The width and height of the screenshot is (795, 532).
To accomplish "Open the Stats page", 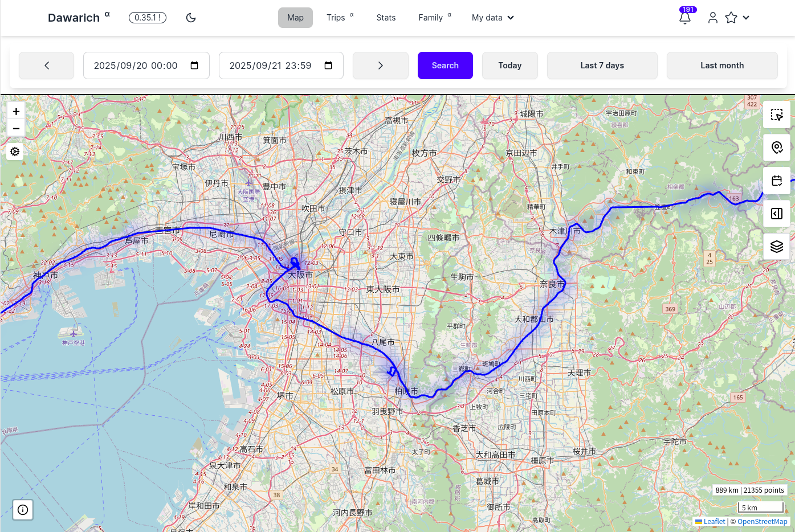I will tap(386, 18).
